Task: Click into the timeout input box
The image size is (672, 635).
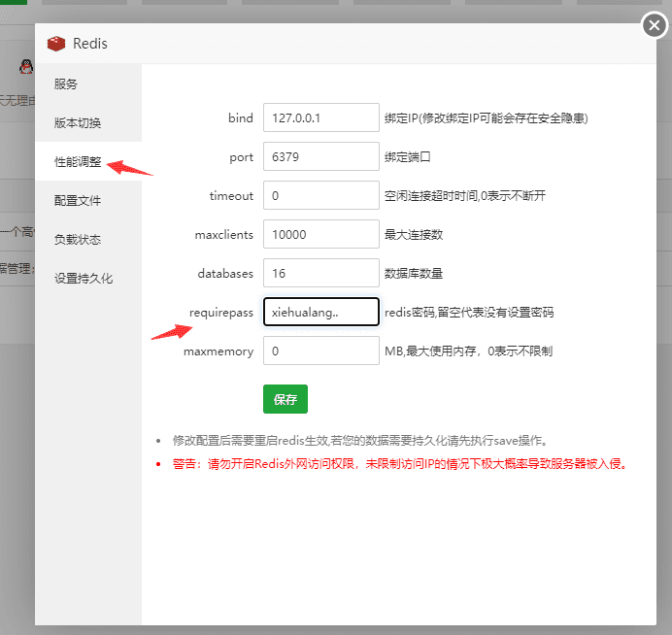Action: tap(319, 195)
